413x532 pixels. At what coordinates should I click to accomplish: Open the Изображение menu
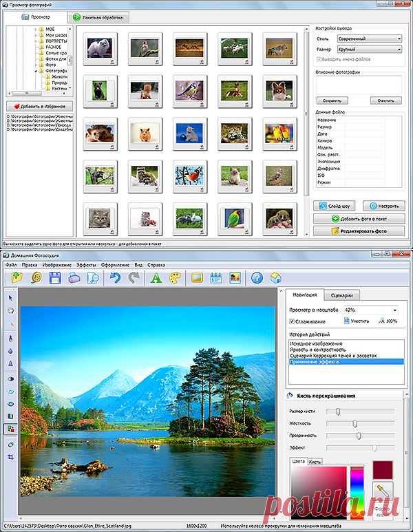(x=57, y=265)
